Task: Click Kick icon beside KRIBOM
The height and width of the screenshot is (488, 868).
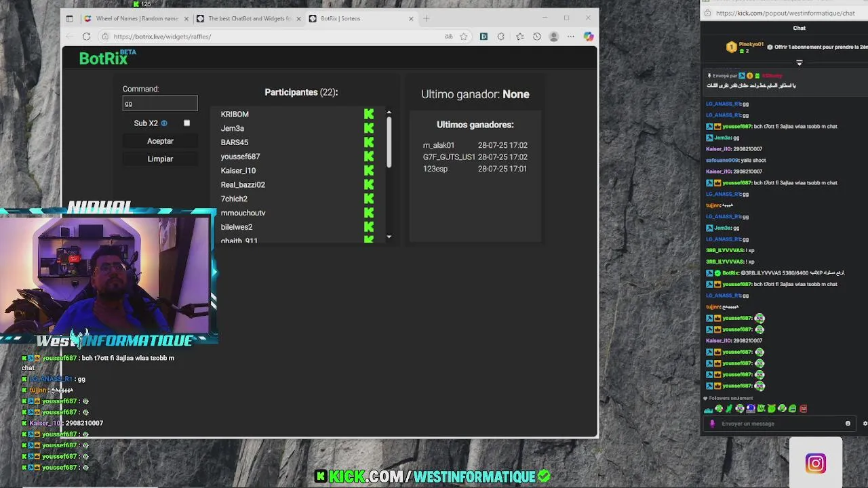Action: 369,114
